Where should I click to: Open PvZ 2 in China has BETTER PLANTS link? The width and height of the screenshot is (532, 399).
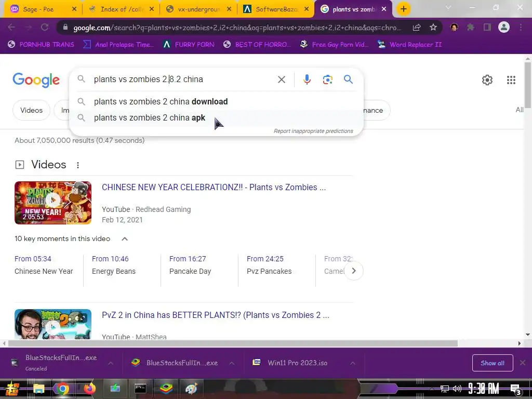[x=216, y=315]
